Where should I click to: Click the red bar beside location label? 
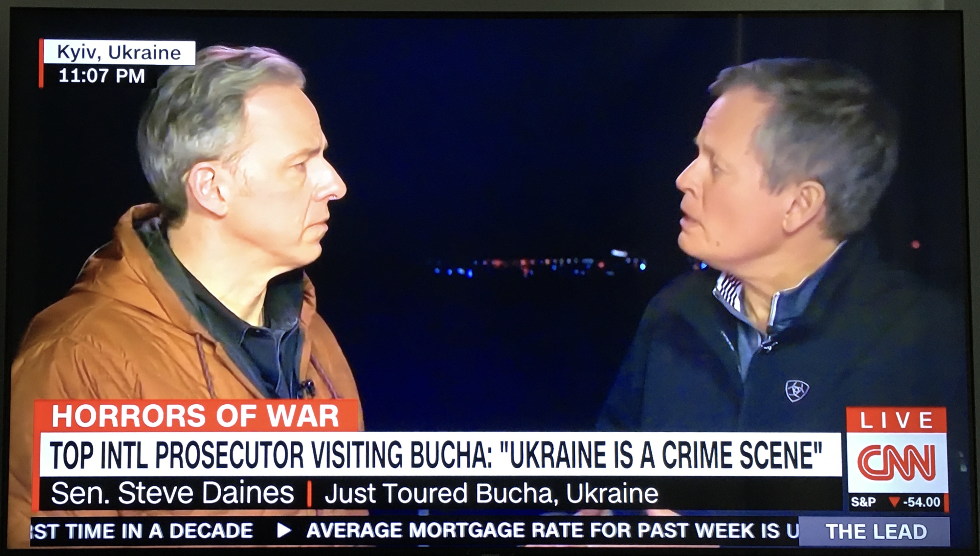click(41, 63)
